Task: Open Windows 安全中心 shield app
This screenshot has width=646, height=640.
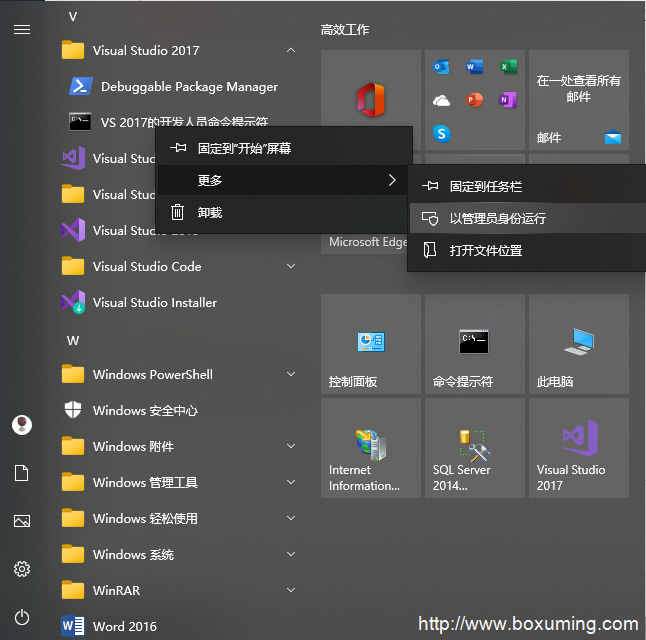Action: pos(177,410)
